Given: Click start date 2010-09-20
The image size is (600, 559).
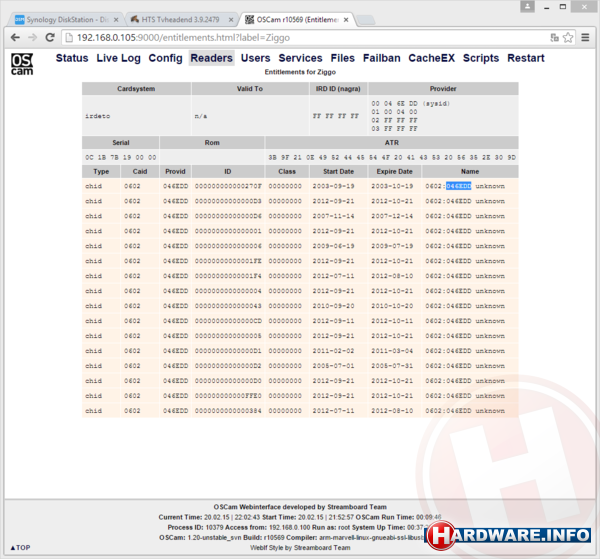Looking at the screenshot, I should click(333, 306).
